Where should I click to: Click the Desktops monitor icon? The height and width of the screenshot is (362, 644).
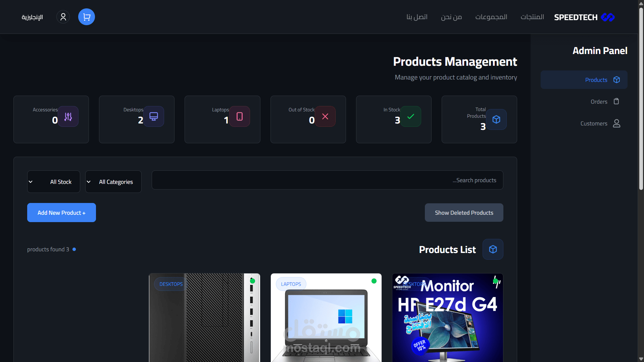[154, 116]
